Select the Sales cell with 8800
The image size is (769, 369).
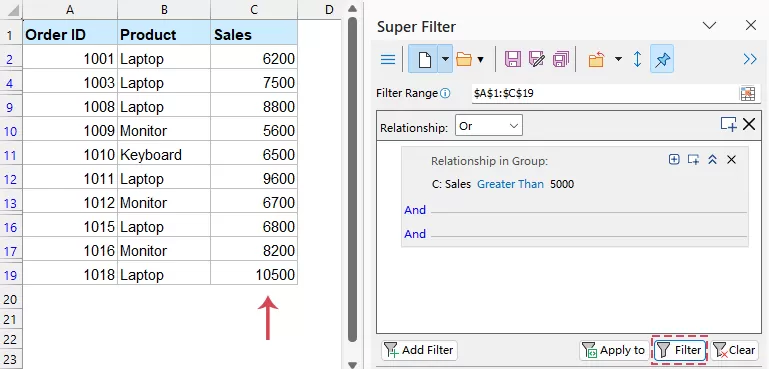[x=254, y=106]
